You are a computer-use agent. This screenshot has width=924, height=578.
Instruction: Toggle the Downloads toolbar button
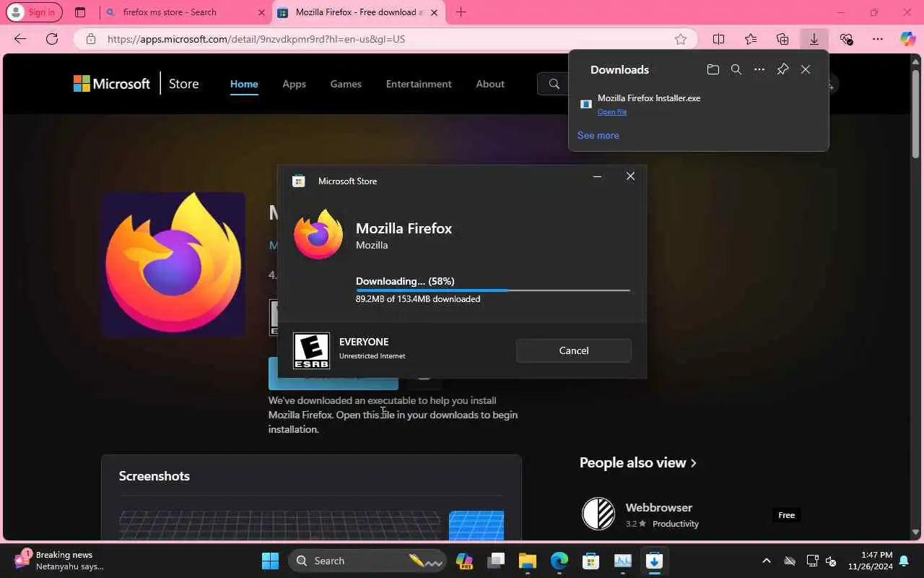(x=814, y=39)
